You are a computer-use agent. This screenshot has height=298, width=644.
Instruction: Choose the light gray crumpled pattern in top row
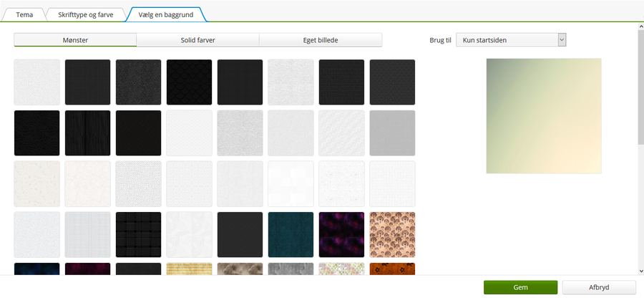(x=291, y=82)
